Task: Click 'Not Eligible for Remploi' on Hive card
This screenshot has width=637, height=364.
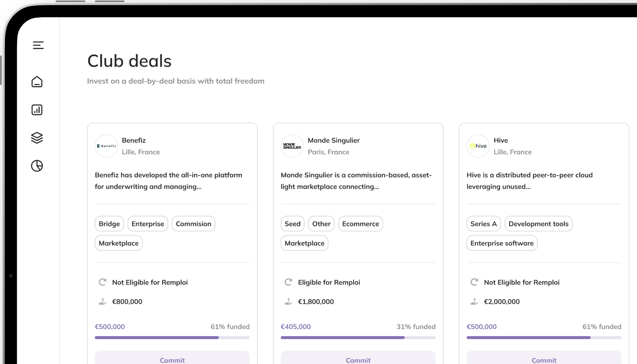Action: (522, 282)
